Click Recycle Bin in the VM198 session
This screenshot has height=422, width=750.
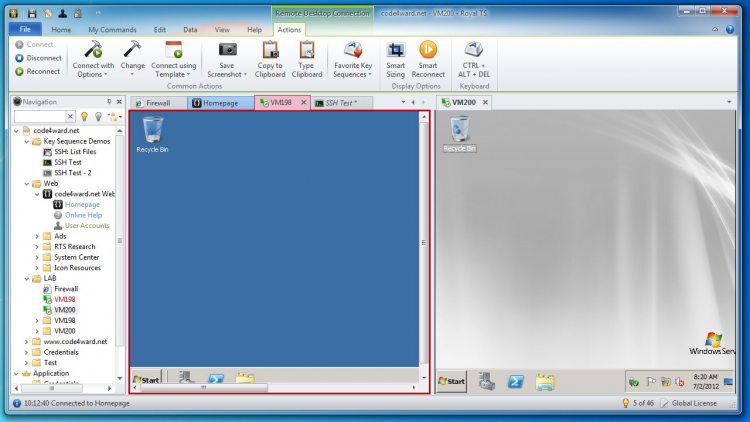tap(153, 134)
